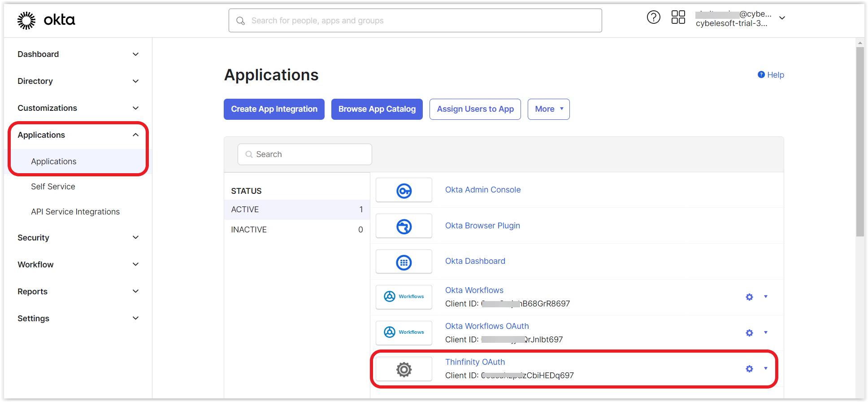Focus the applications Search field

tap(305, 154)
